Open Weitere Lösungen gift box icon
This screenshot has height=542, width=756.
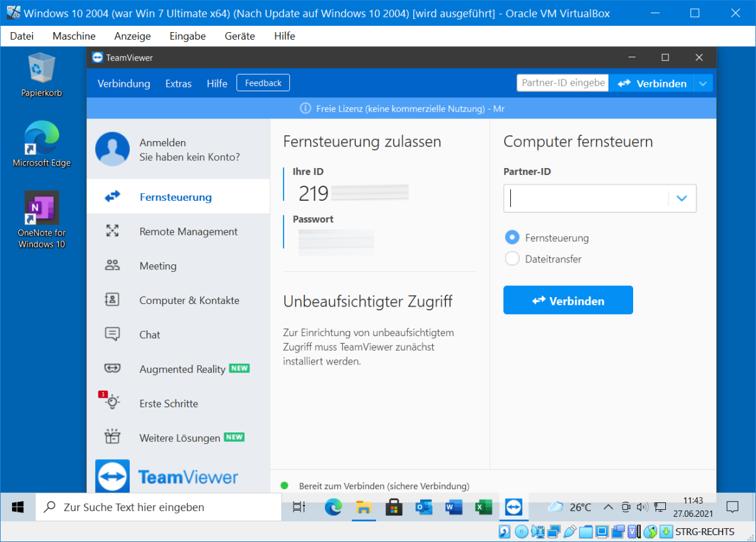pos(113,437)
